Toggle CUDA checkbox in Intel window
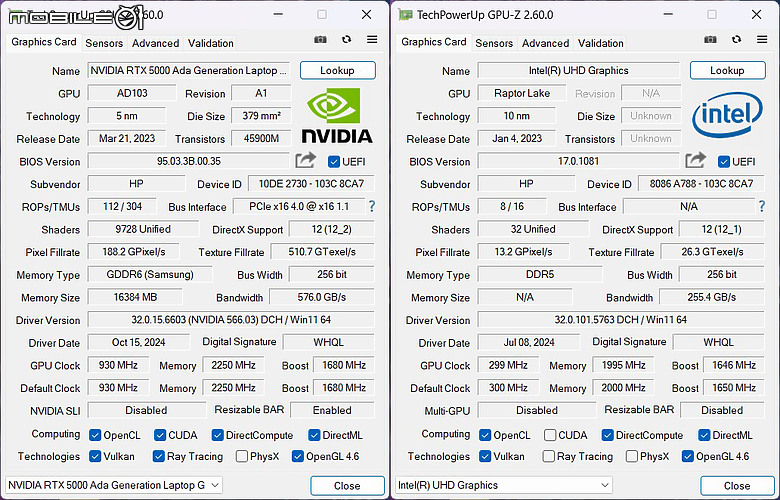The width and height of the screenshot is (780, 500). [550, 435]
